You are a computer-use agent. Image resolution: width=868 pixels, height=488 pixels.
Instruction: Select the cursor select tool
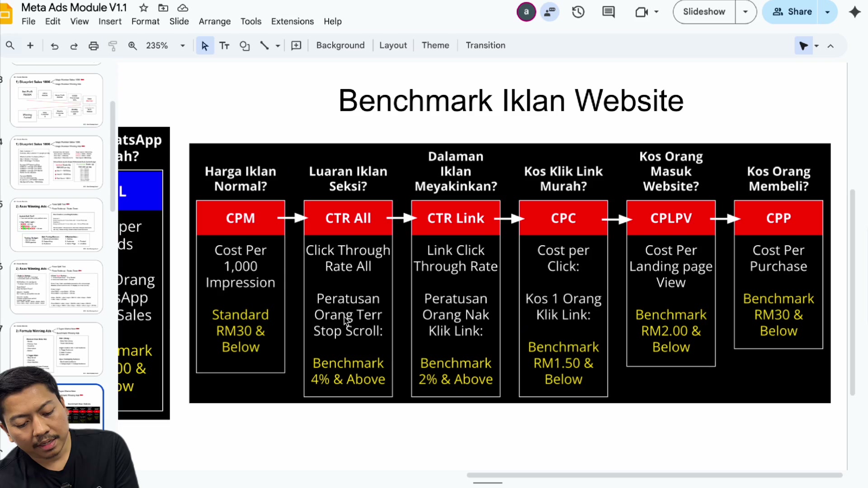[205, 46]
